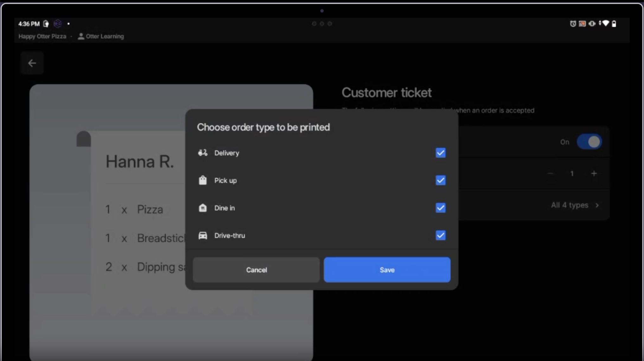644x361 pixels.
Task: Click the Save button
Action: point(387,270)
